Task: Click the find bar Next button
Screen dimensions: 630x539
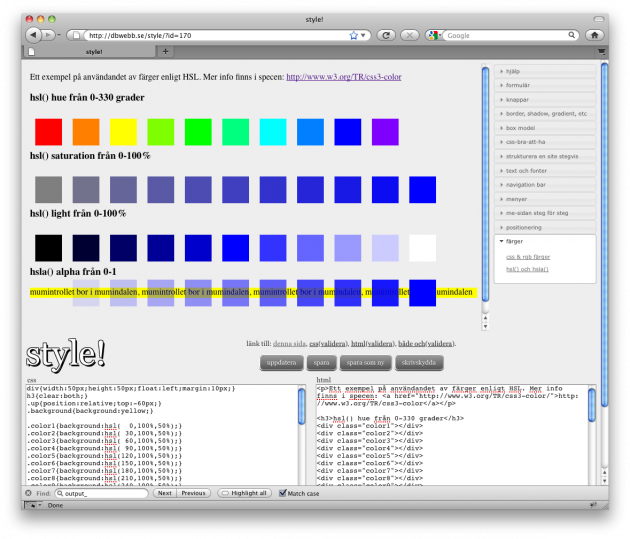Action: coord(165,493)
